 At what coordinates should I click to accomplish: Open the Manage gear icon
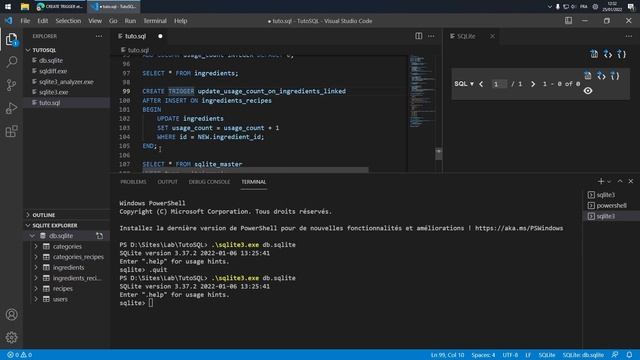click(11, 338)
